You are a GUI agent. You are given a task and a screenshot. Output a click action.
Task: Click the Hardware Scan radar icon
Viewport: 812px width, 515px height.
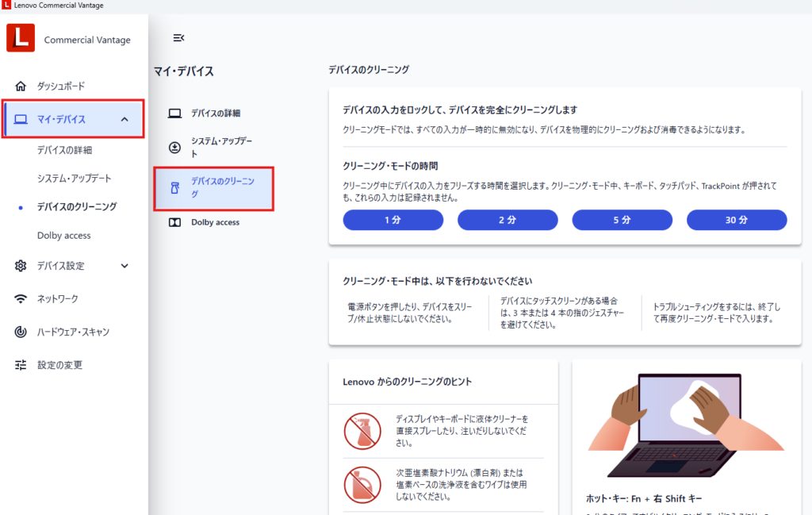(21, 332)
